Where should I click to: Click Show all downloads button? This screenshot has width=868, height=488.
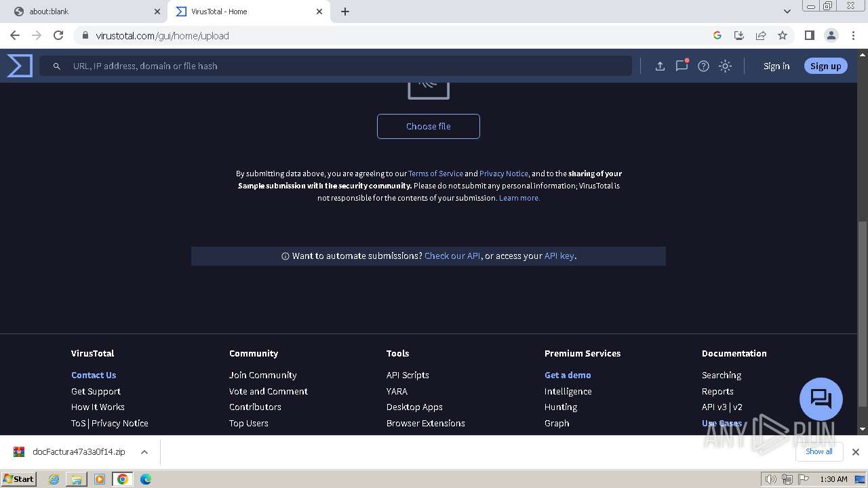click(x=818, y=451)
